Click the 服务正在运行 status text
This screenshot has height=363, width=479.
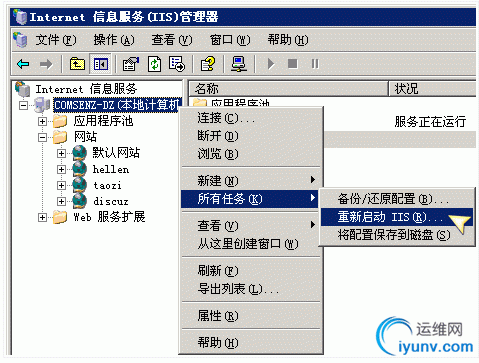[430, 122]
